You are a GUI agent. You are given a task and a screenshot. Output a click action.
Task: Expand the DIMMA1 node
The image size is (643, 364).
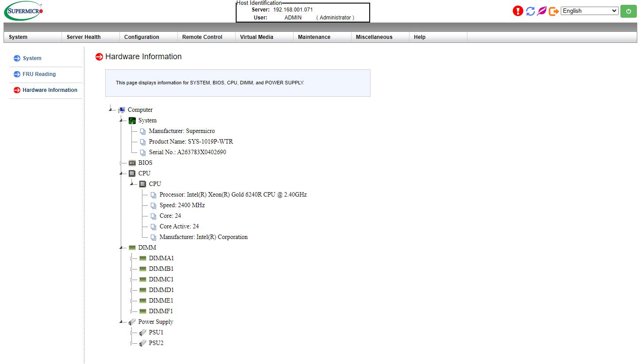click(x=131, y=258)
